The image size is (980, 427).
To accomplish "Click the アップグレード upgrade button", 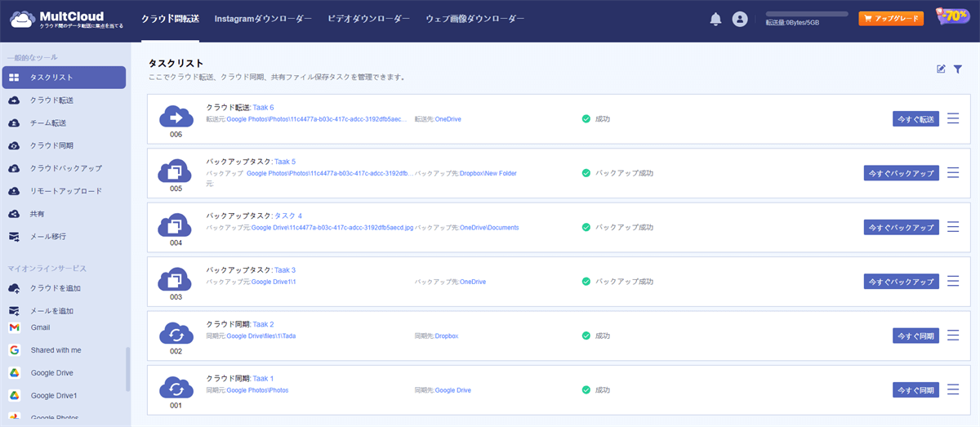I will click(890, 19).
